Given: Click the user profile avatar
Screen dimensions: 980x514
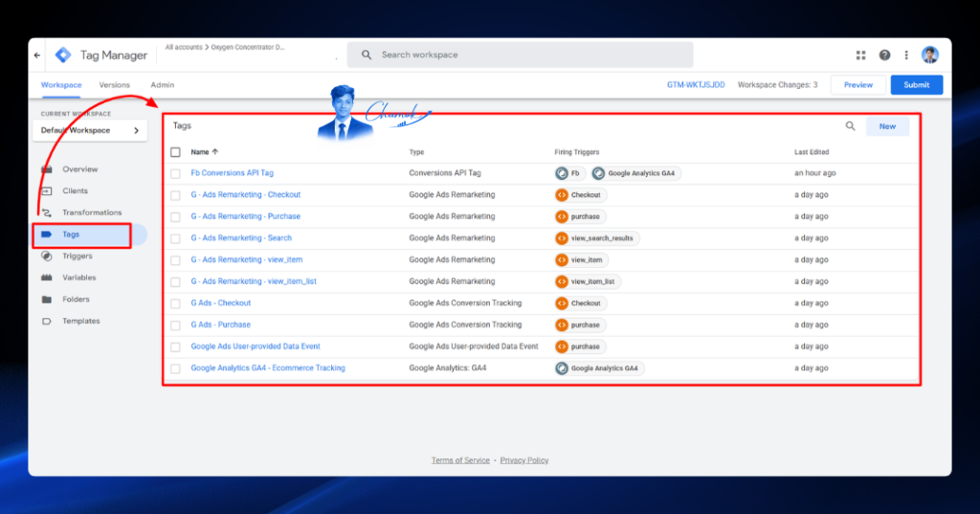Looking at the screenshot, I should (x=930, y=55).
